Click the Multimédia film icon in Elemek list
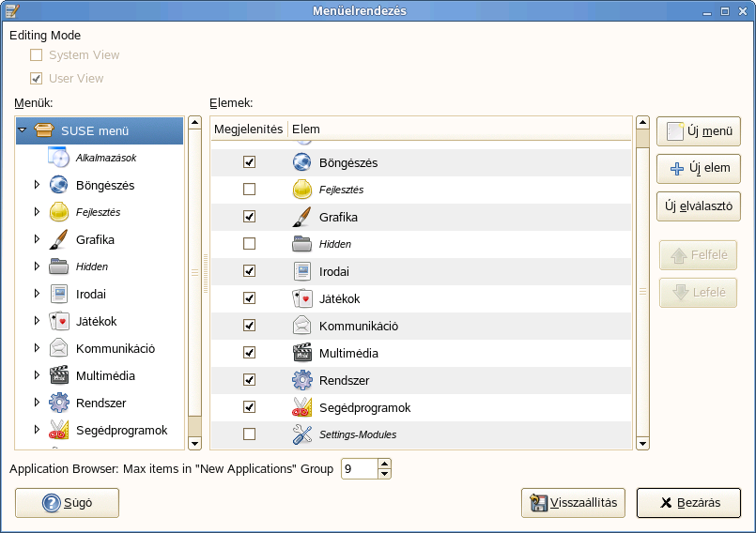The width and height of the screenshot is (756, 533). pyautogui.click(x=301, y=353)
